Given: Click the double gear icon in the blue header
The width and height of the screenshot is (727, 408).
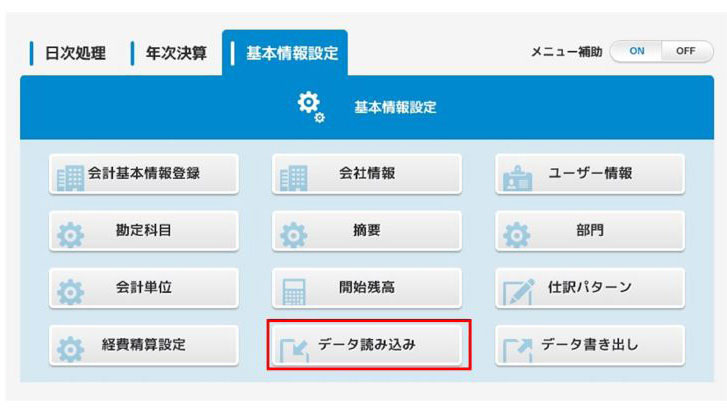Looking at the screenshot, I should [x=311, y=107].
